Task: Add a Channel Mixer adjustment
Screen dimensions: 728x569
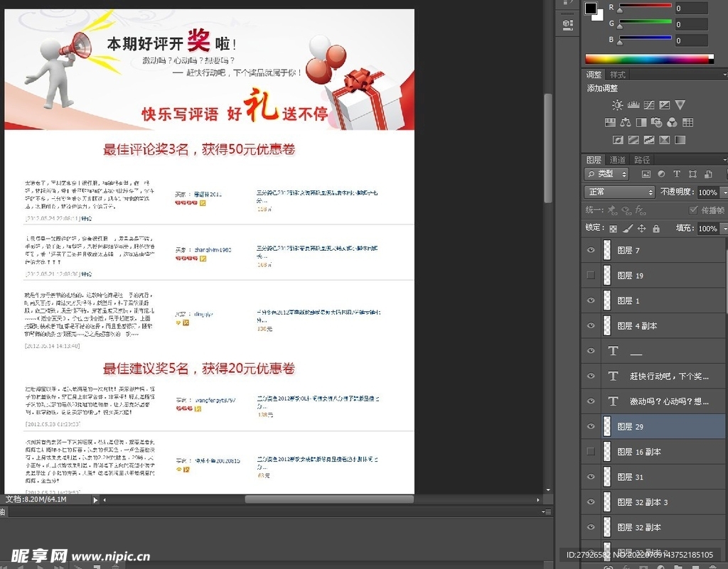Action: click(x=673, y=123)
